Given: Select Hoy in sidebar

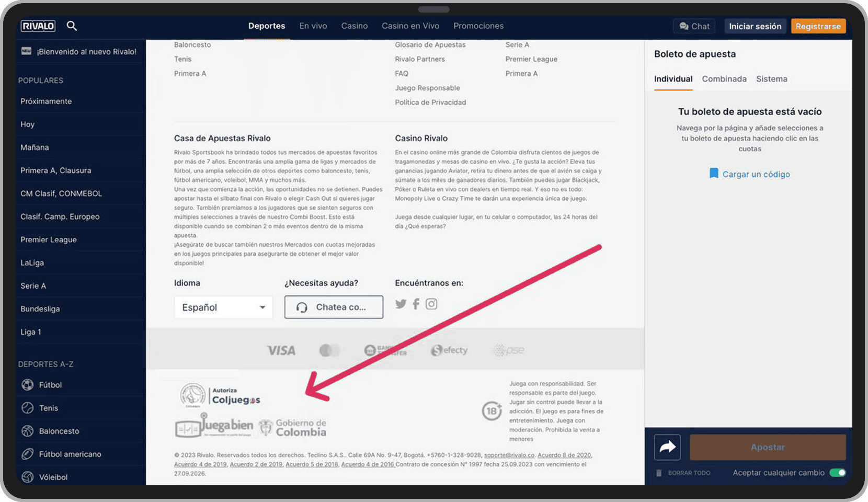Looking at the screenshot, I should (80, 124).
